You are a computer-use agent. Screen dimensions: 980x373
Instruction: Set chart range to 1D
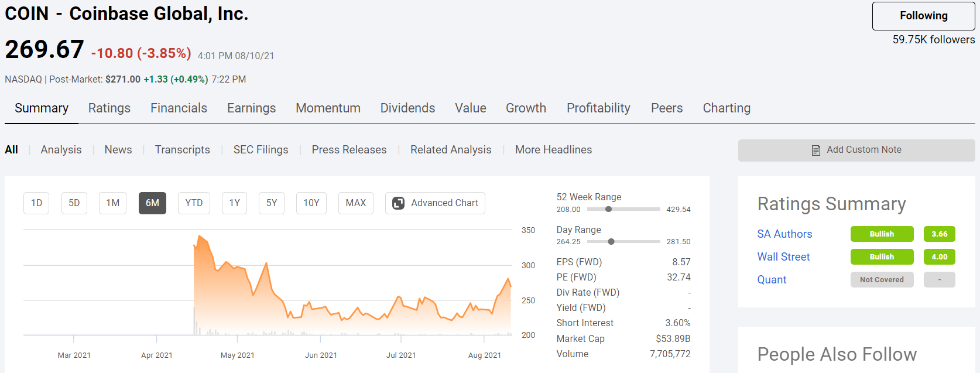[x=36, y=203]
